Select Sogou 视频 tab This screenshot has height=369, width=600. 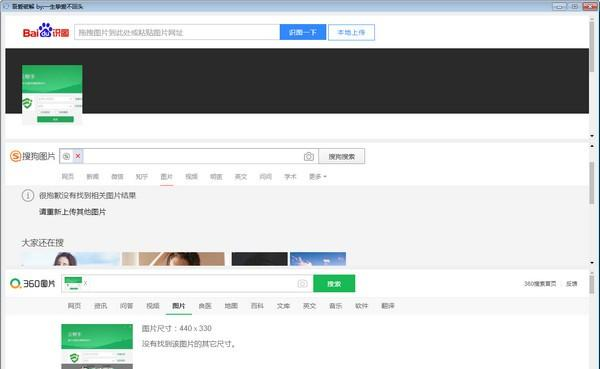pyautogui.click(x=191, y=176)
